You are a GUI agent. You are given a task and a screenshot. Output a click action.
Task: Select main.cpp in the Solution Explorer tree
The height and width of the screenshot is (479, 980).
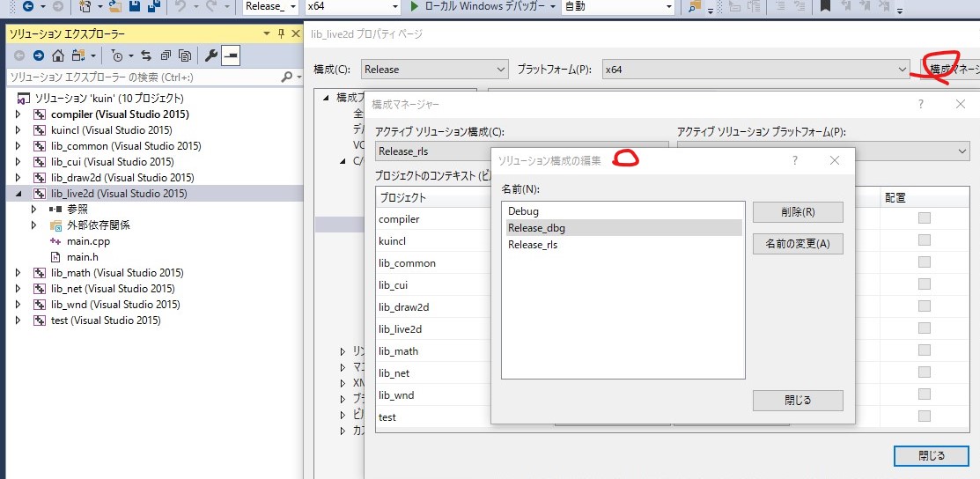(x=88, y=241)
